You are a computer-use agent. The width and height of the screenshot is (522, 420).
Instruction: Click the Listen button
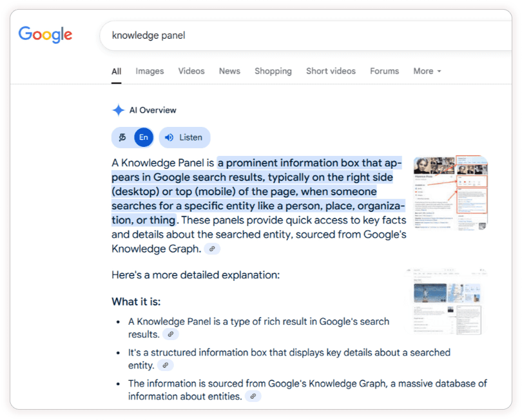click(x=185, y=137)
